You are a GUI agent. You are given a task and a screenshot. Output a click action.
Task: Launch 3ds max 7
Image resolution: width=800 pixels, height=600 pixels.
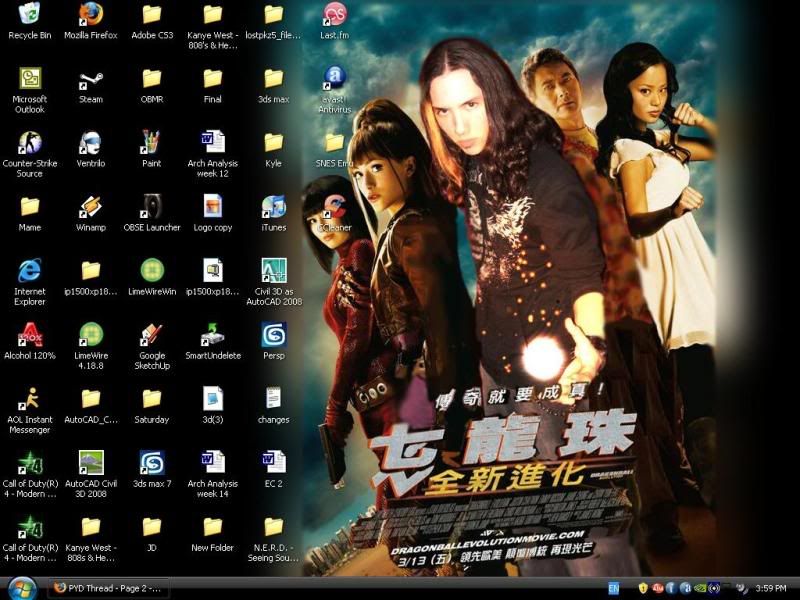(x=151, y=462)
